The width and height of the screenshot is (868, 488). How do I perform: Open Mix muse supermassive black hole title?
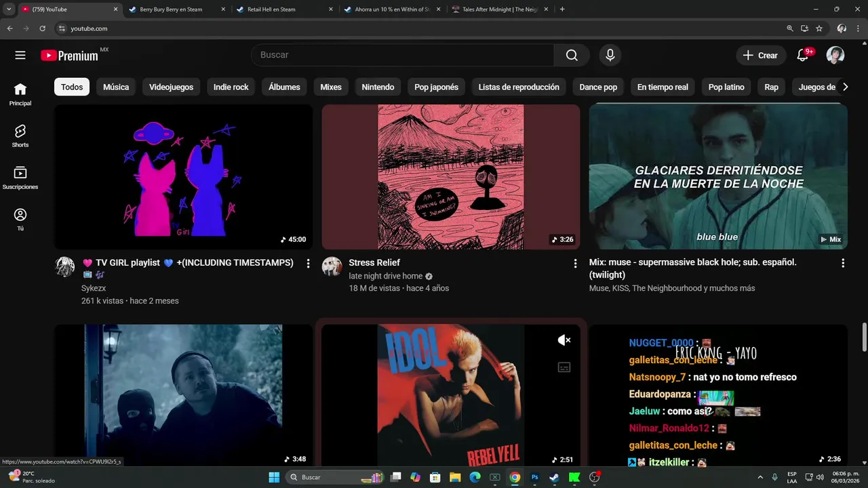(x=693, y=268)
